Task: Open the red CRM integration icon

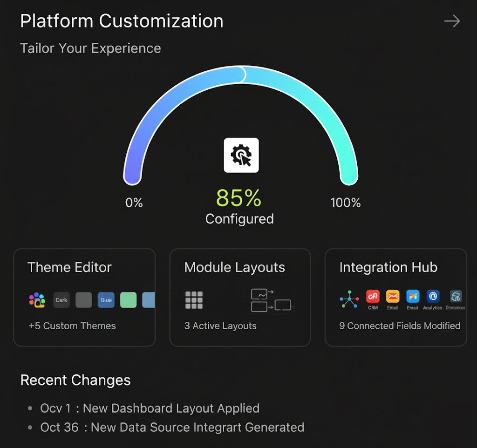Action: pyautogui.click(x=373, y=297)
